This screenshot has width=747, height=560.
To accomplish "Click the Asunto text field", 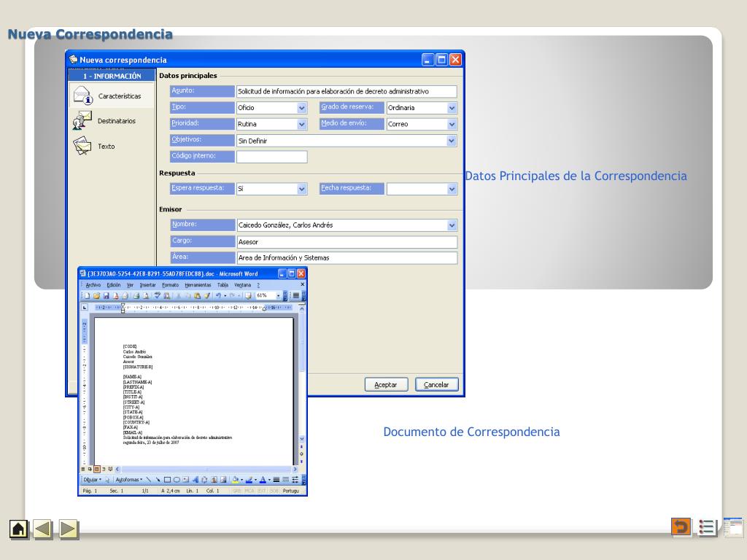I will 347,91.
